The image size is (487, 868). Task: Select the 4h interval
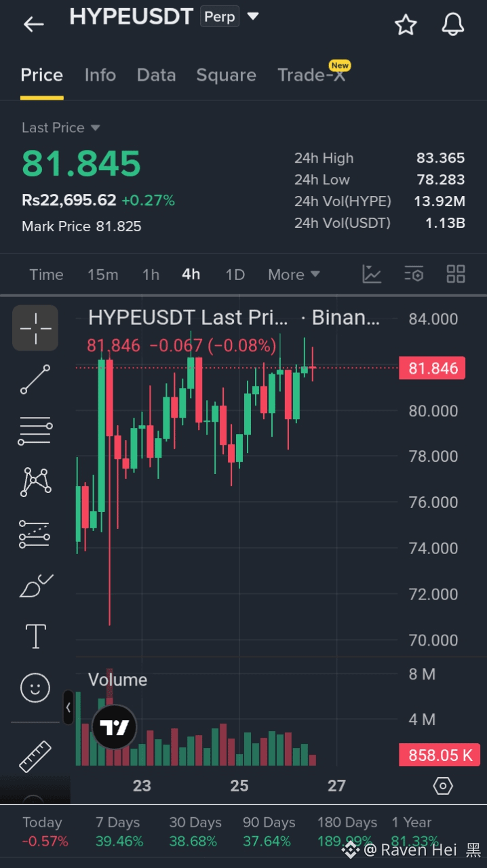(x=191, y=275)
